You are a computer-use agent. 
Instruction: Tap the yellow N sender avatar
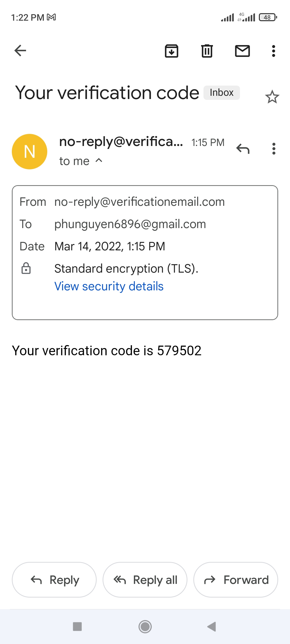30,152
